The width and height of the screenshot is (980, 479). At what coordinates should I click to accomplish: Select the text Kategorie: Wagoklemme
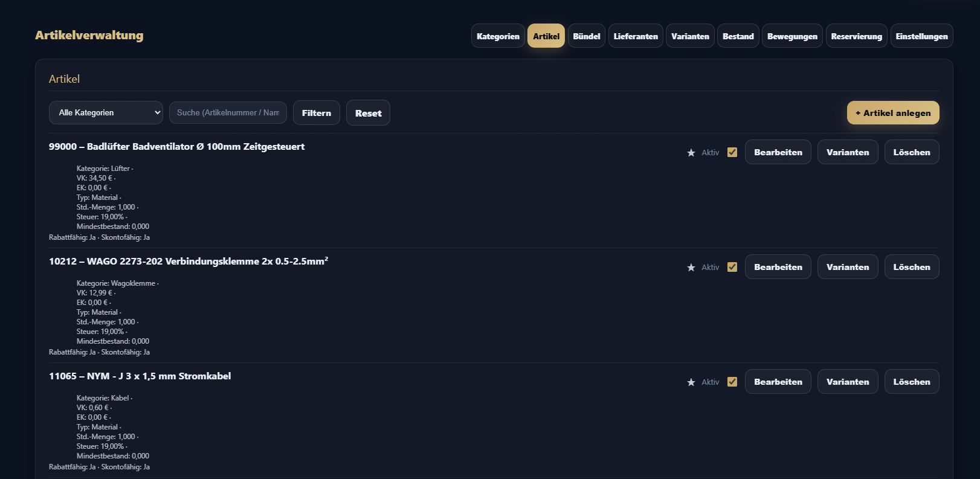[x=116, y=283]
